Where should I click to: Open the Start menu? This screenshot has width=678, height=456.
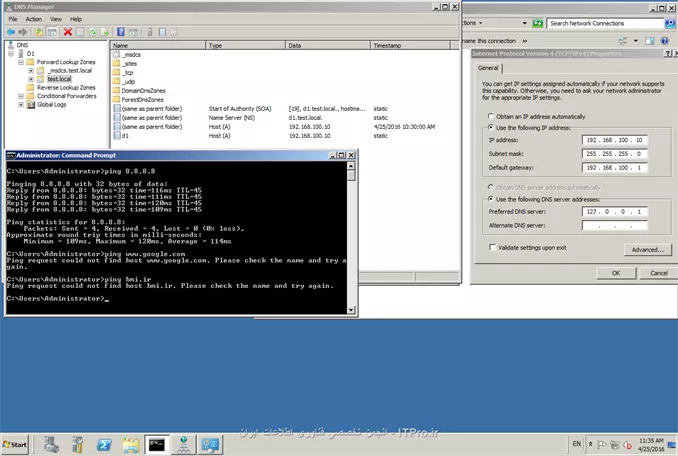click(15, 444)
